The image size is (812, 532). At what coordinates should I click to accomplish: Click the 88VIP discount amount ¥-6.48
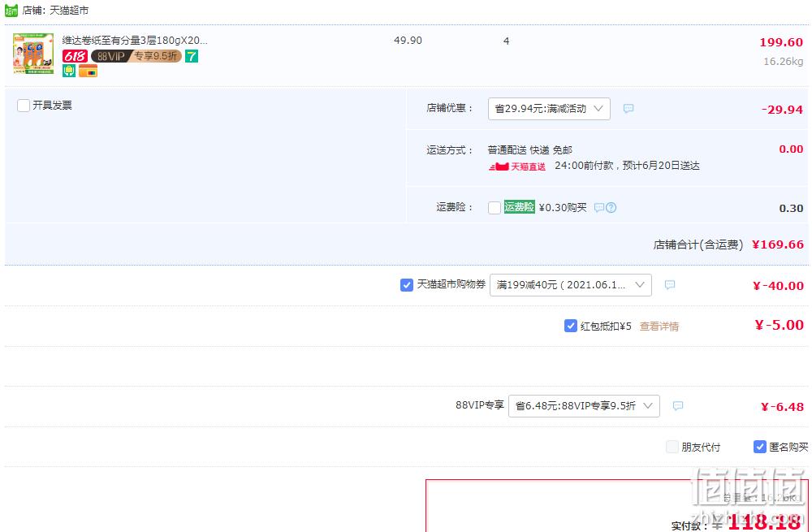[783, 407]
